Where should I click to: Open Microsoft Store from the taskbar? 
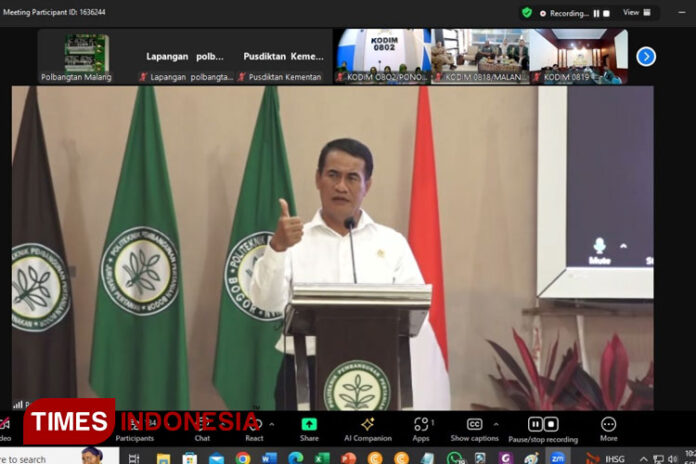point(190,458)
